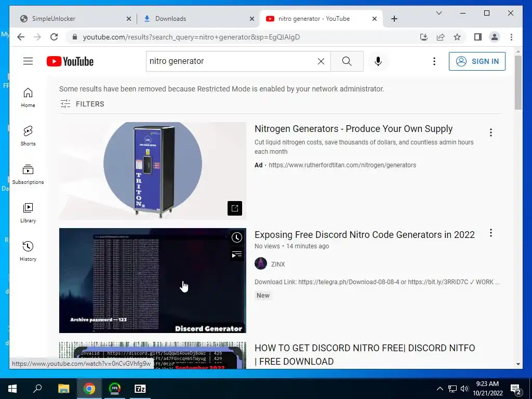Share this page icon in address bar
The image size is (532, 399).
(x=441, y=37)
